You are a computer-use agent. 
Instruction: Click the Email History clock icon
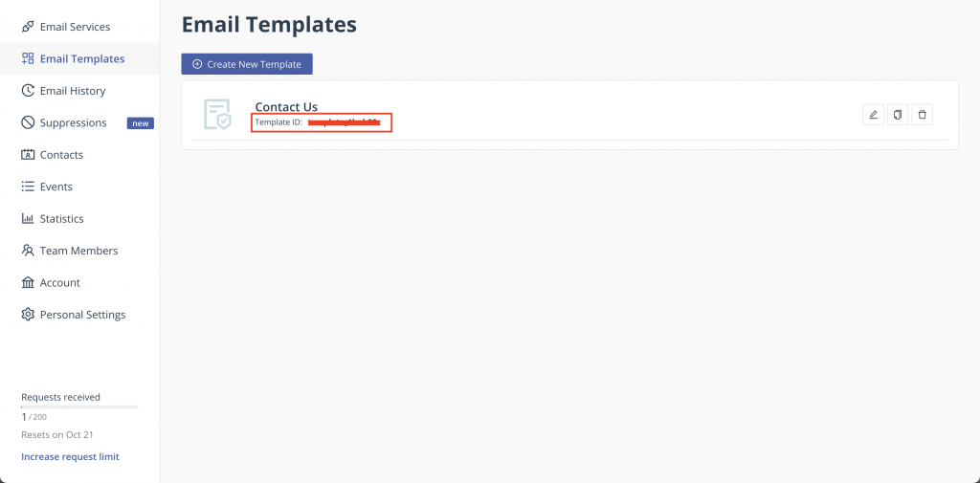click(x=28, y=91)
